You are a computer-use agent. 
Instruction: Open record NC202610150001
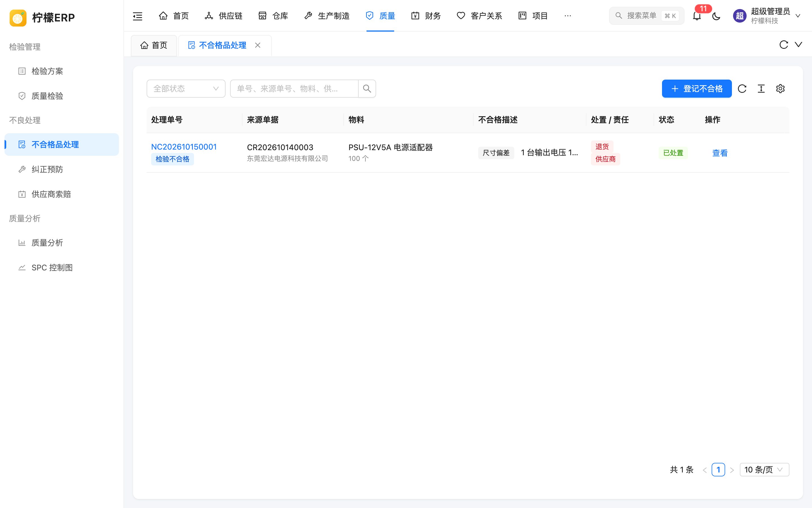point(184,147)
